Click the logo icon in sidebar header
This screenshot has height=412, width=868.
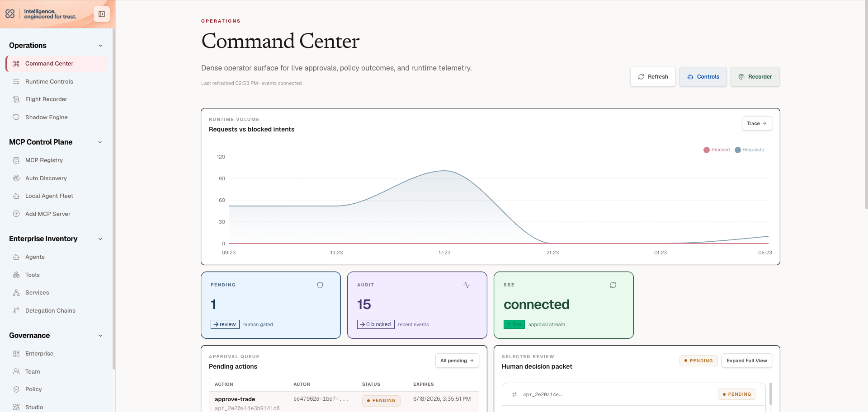coord(10,14)
